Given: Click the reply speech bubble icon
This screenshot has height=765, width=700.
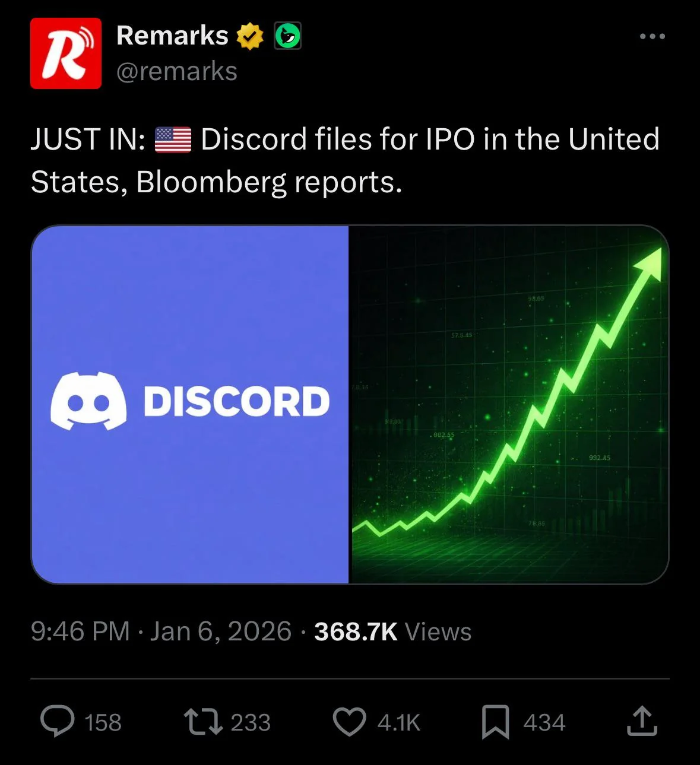Looking at the screenshot, I should tap(58, 721).
